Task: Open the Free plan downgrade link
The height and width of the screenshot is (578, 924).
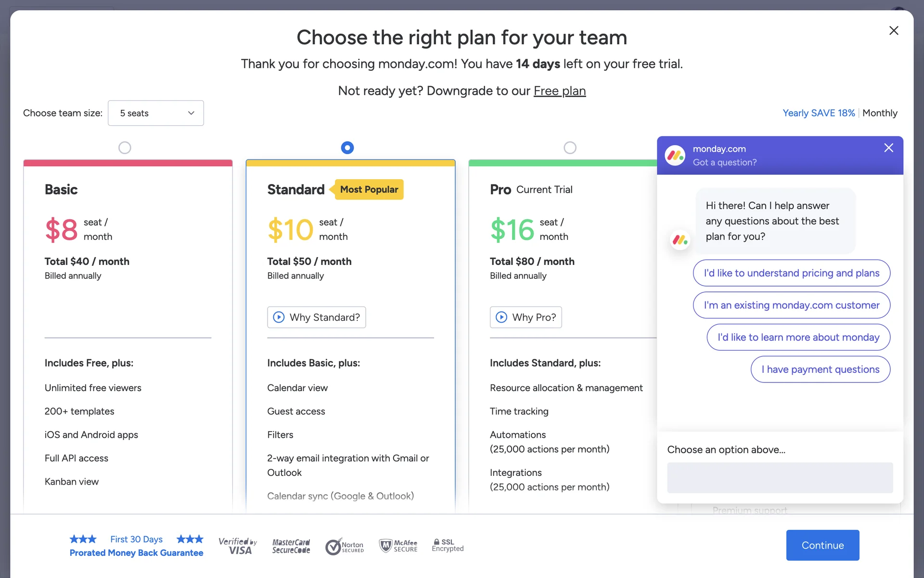Action: [559, 91]
